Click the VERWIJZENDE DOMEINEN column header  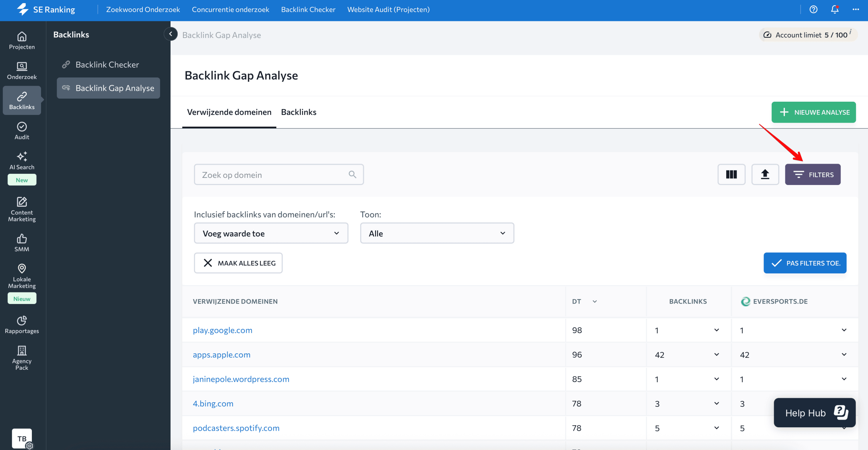(x=235, y=301)
